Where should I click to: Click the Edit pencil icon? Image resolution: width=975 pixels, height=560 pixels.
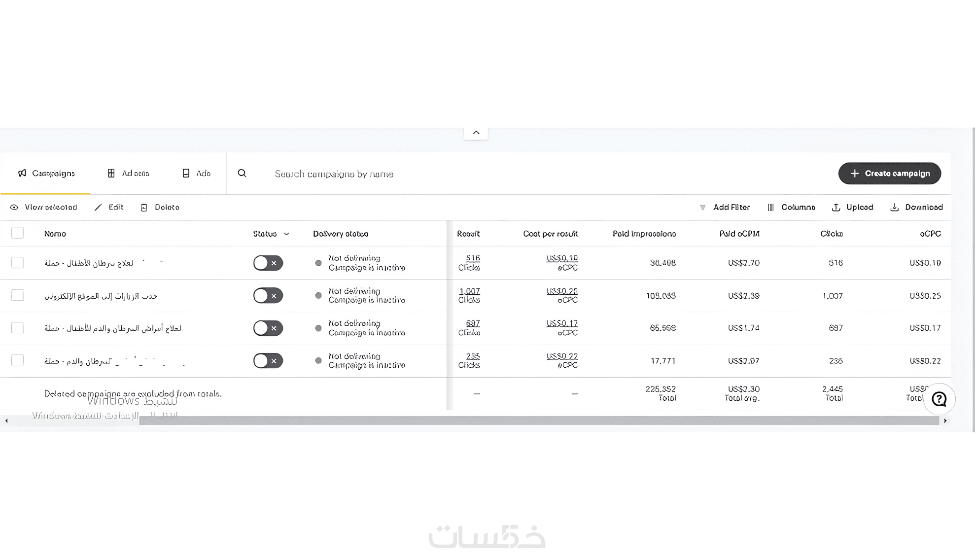pyautogui.click(x=98, y=208)
